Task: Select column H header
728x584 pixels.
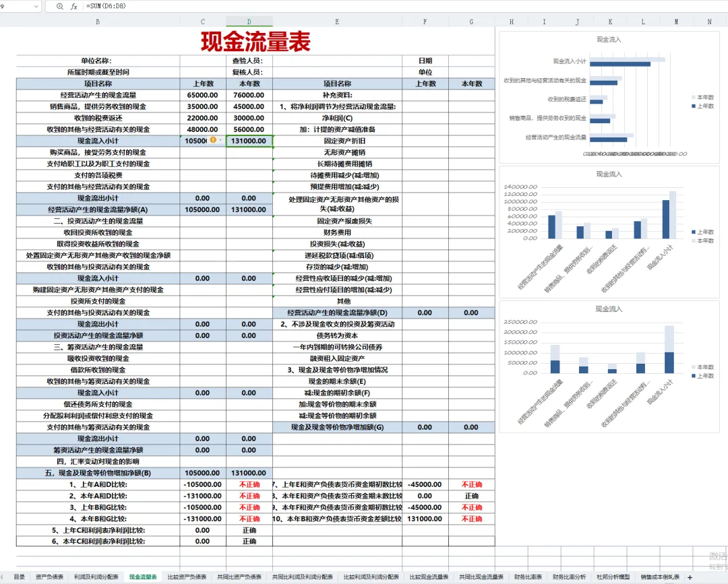Action: point(512,22)
